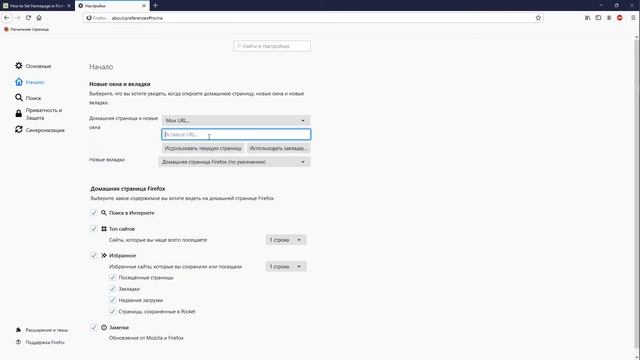Click the Найти в Настройках search field
This screenshot has width=640, height=360.
(x=272, y=46)
